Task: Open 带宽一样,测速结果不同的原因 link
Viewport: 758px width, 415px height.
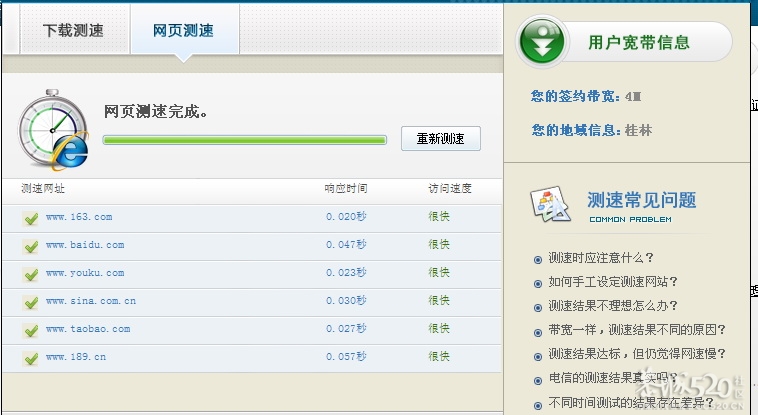Action: tap(636, 330)
